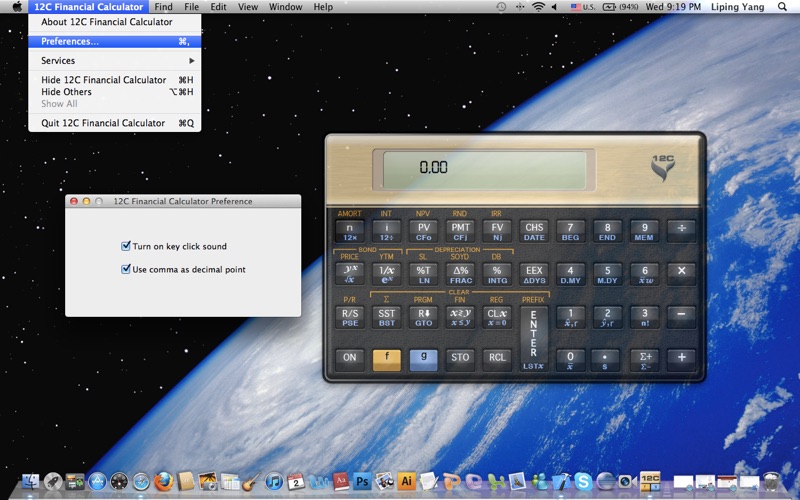Open Photoshop from the Dock

coord(362,482)
